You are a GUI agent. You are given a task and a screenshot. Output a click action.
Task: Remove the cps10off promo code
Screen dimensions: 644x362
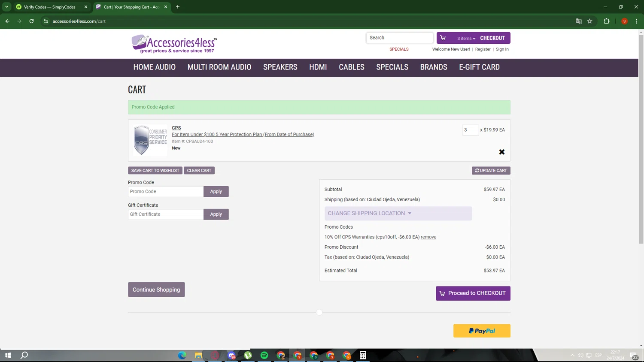[428, 237]
